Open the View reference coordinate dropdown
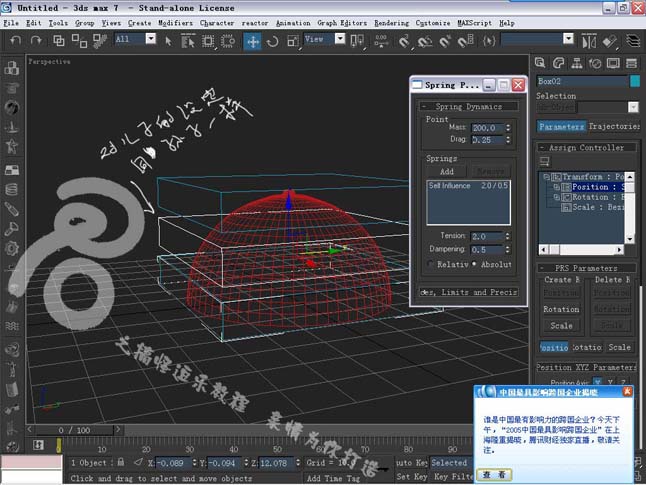This screenshot has width=646, height=485. 340,39
